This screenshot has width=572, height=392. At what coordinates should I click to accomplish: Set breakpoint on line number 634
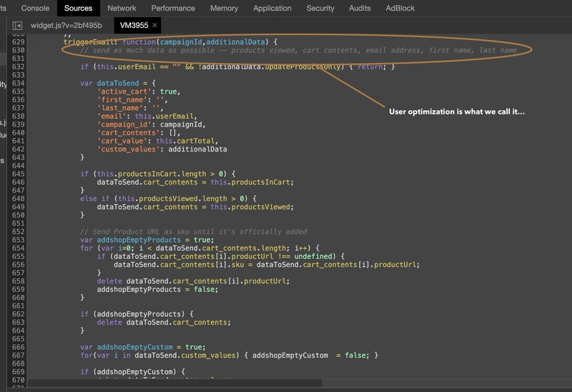tap(19, 83)
